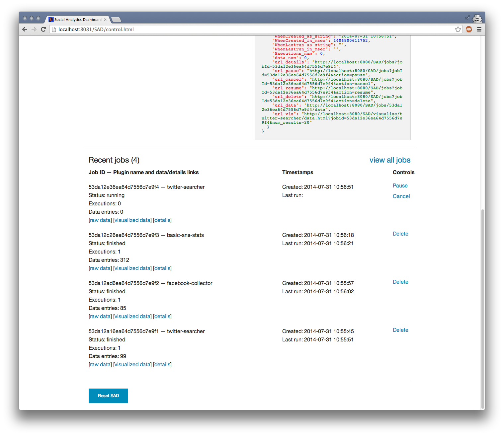Open details for facebook-collector job
This screenshot has width=504, height=436.
[x=162, y=316]
